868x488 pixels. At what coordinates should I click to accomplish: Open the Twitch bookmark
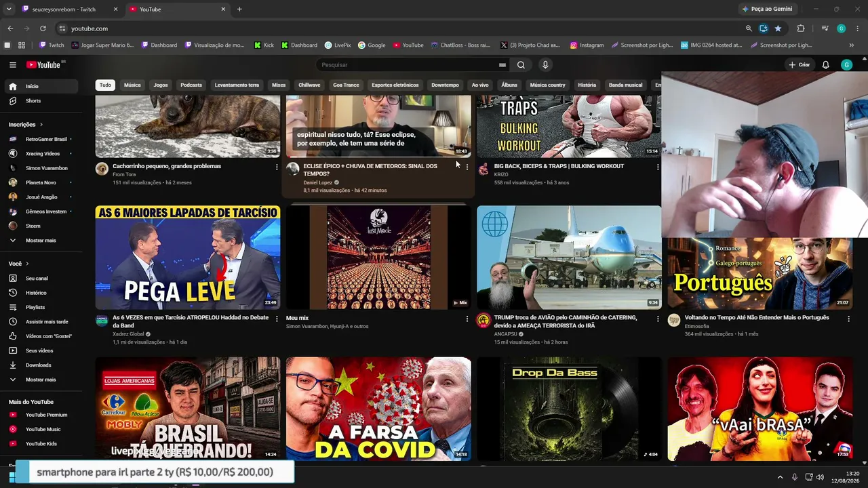point(52,45)
